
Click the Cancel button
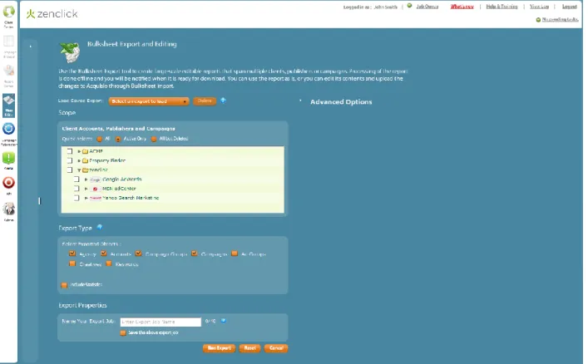(276, 348)
